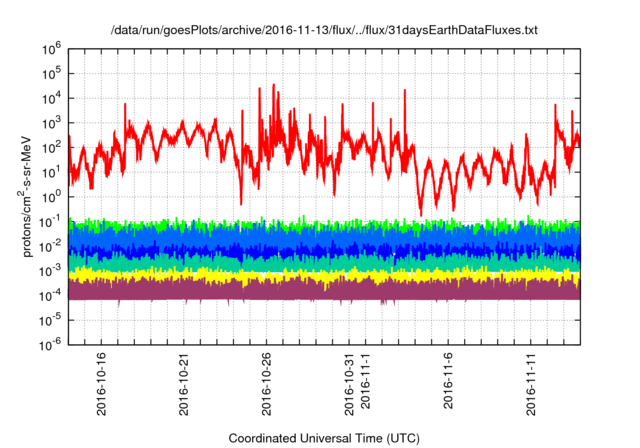Click the deepest red dip after 2016-11-1
The height and width of the screenshot is (448, 640).
tap(421, 213)
